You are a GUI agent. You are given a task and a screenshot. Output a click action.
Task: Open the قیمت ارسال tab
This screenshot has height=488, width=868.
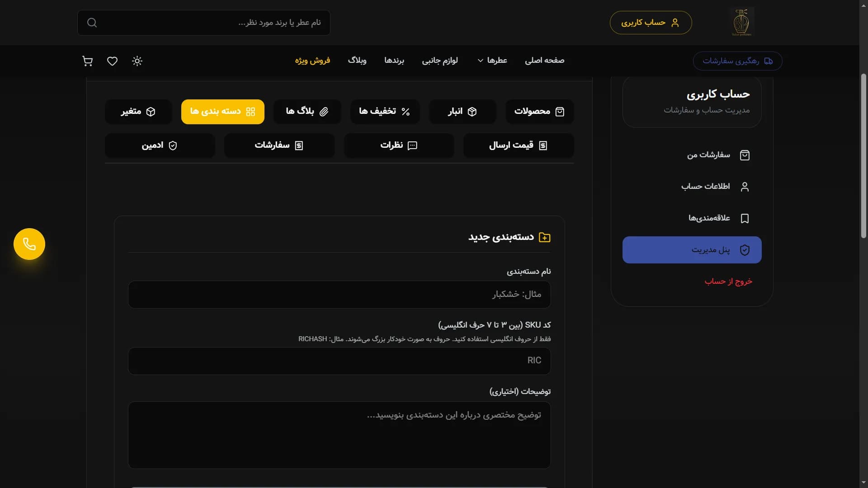pyautogui.click(x=519, y=145)
